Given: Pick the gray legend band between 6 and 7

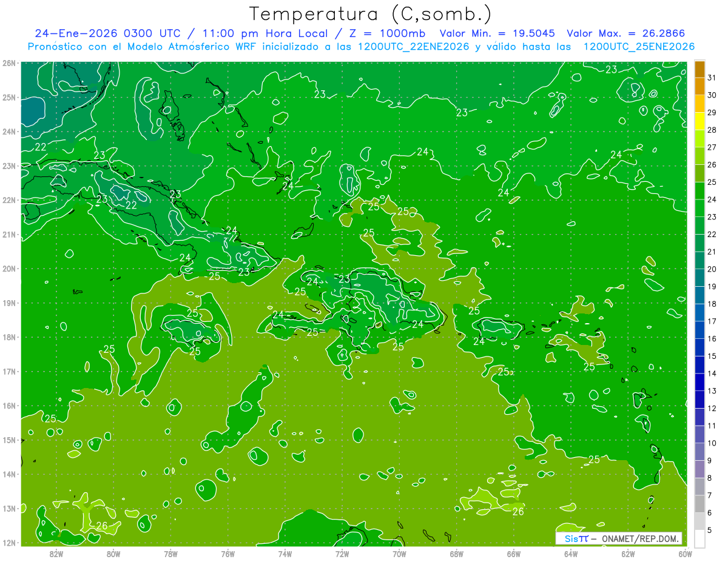Looking at the screenshot, I should [700, 504].
